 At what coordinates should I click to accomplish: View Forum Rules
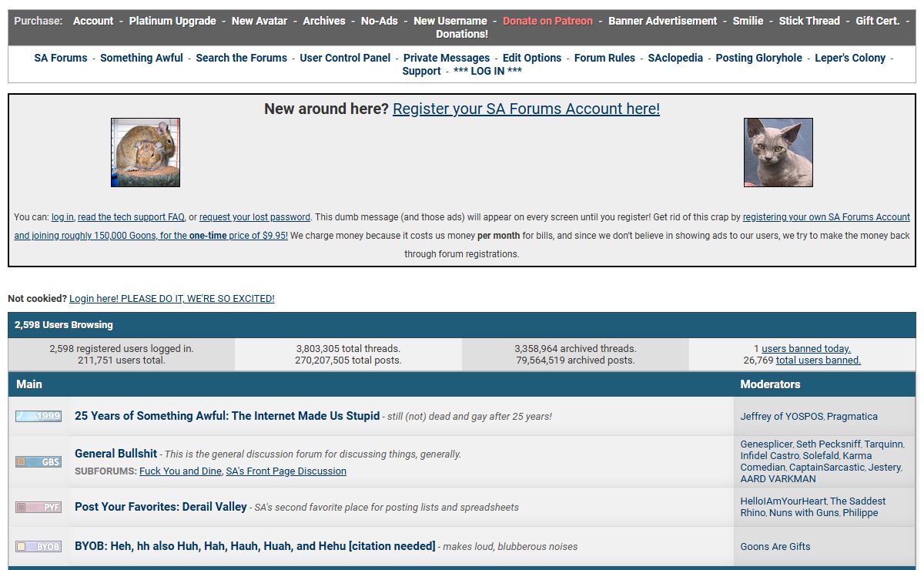point(604,58)
